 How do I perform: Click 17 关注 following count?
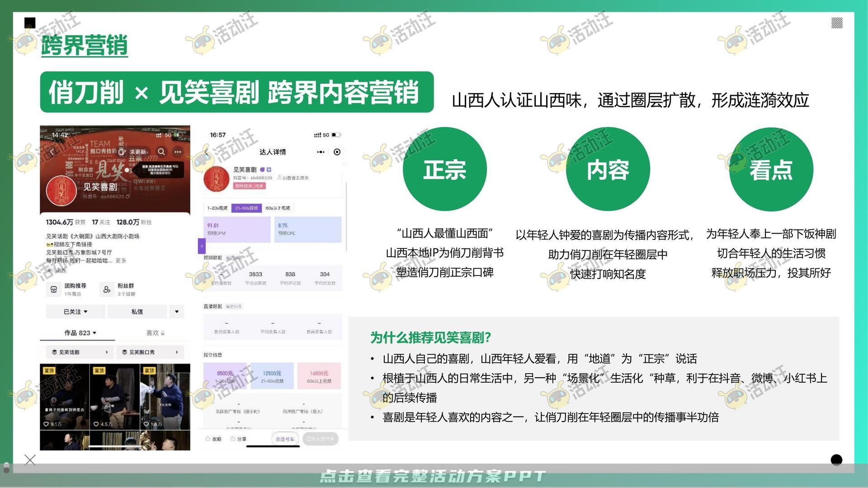[x=101, y=222]
